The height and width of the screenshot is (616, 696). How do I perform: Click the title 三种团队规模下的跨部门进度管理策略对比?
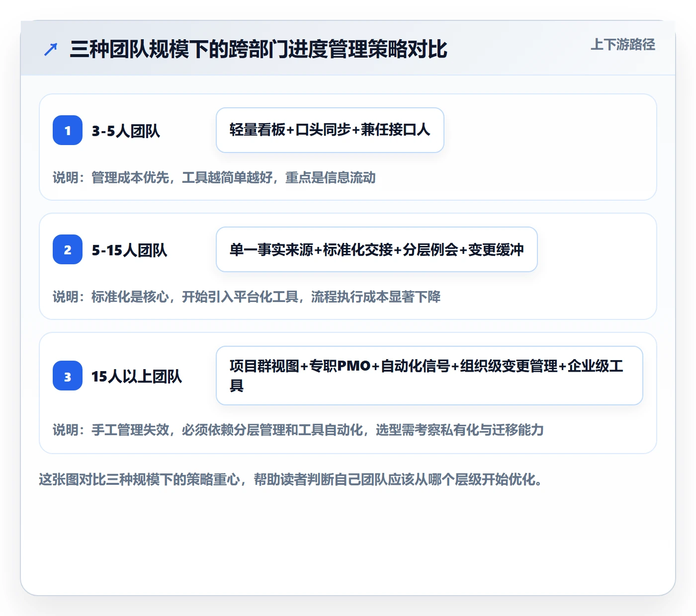pos(259,49)
